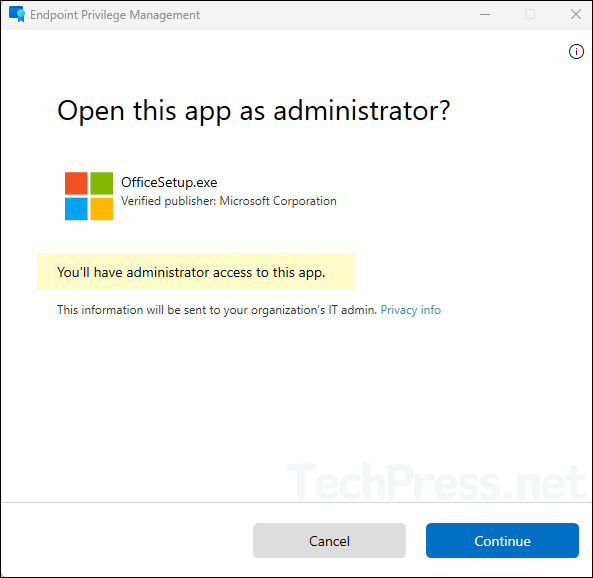
Task: Minimize the Endpoint Privilege Management dialog
Action: pyautogui.click(x=485, y=14)
